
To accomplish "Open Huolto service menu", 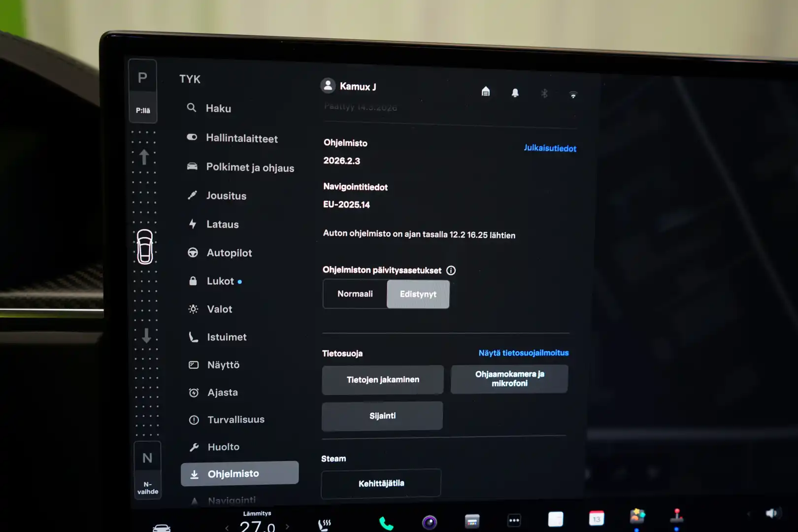I will click(x=214, y=447).
